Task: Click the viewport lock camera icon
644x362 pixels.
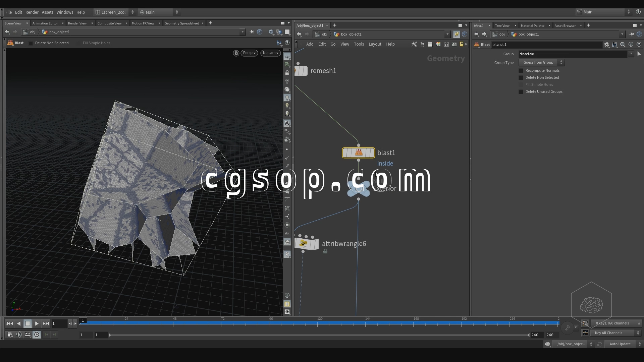Action: (x=236, y=53)
